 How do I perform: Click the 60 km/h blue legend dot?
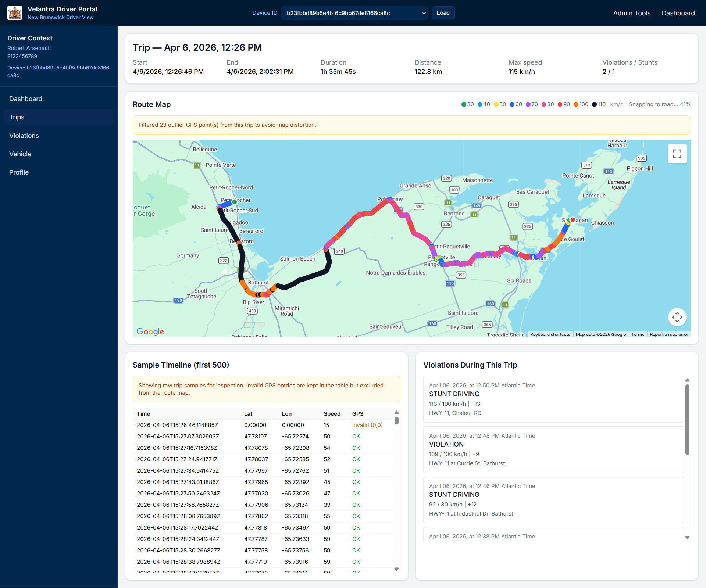[x=512, y=104]
